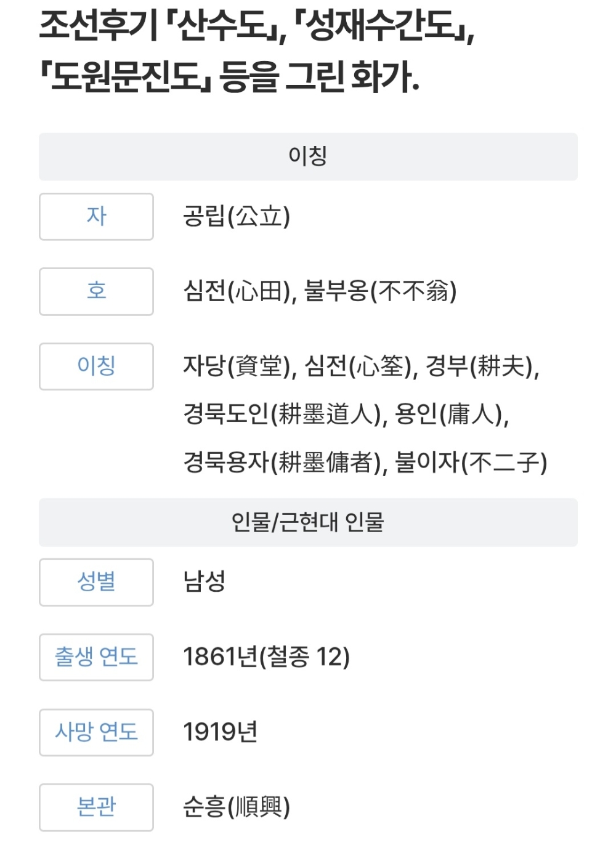Click the birth year 1861년(철종 12)

266,657
